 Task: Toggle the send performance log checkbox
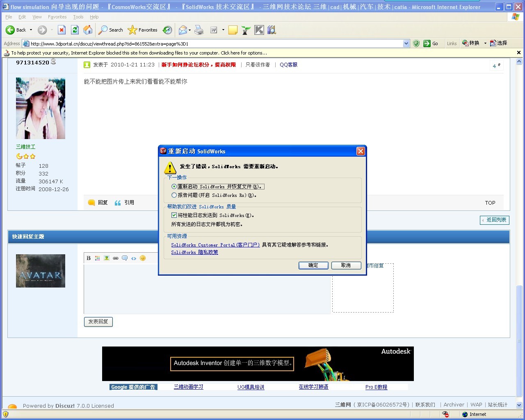(174, 215)
